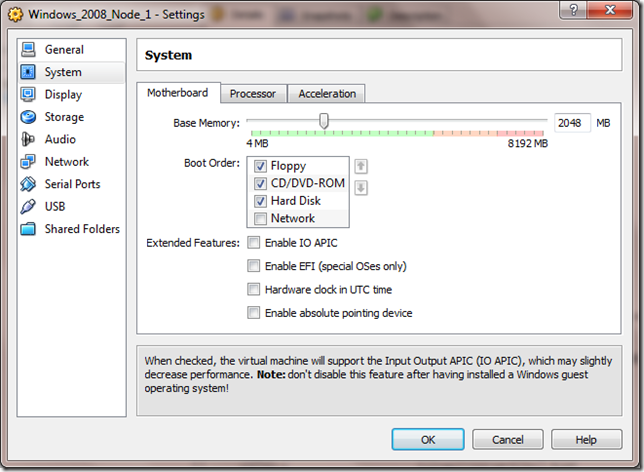Viewport: 644px width, 472px height.
Task: Click the Network computers icon
Action: tap(28, 162)
